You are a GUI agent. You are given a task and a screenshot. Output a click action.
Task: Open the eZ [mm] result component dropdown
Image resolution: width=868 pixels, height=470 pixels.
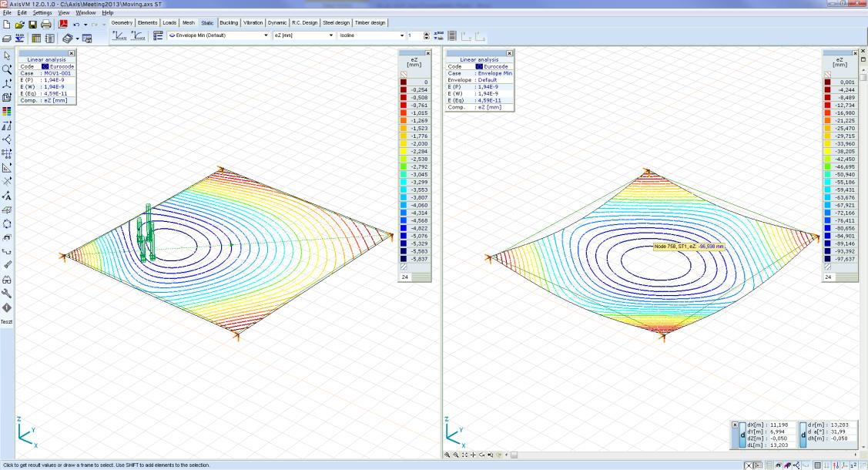[x=304, y=35]
